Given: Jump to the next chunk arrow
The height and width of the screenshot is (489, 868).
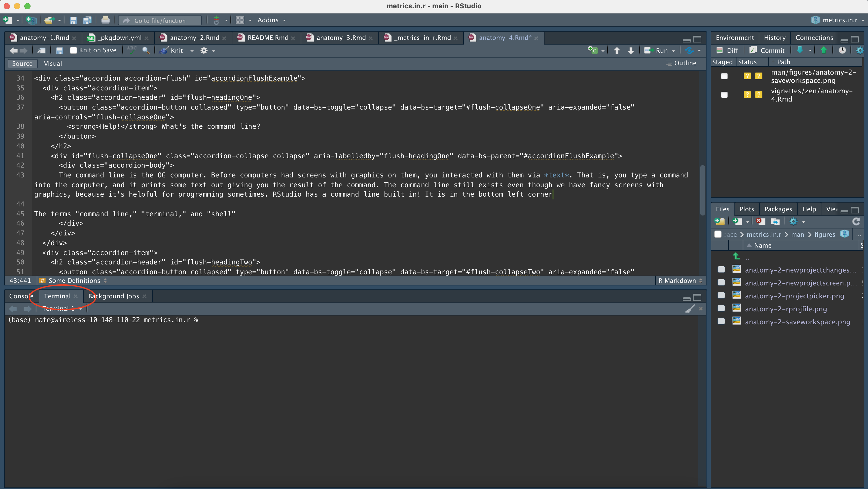Looking at the screenshot, I should pyautogui.click(x=631, y=51).
